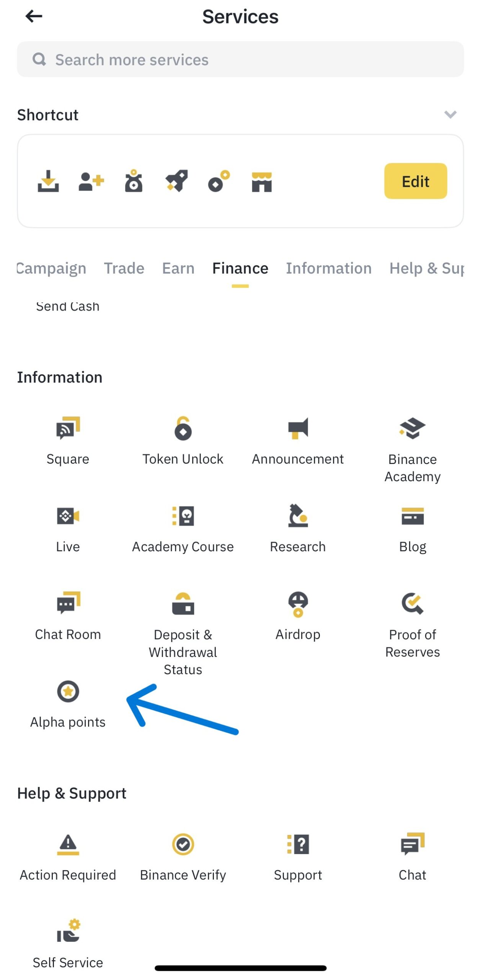Open the Binance Verify service
This screenshot has width=478, height=980.
coord(183,844)
